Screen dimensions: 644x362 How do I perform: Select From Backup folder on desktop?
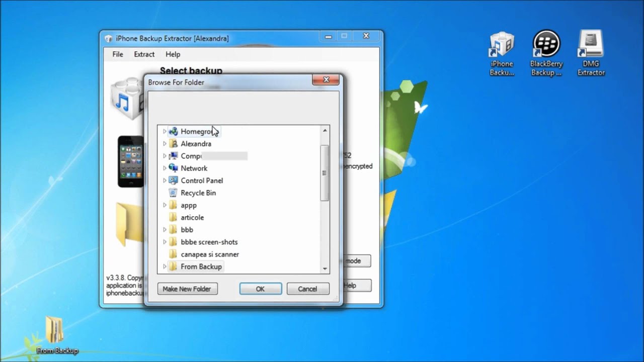(57, 336)
